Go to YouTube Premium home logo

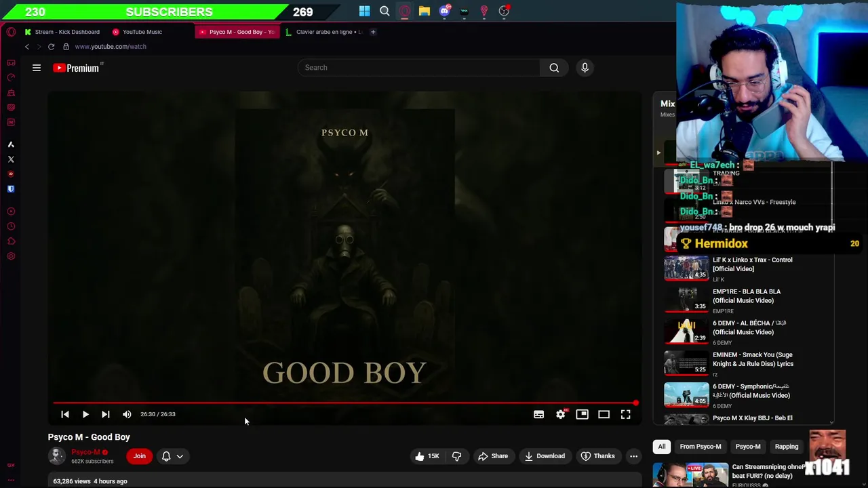pos(77,68)
